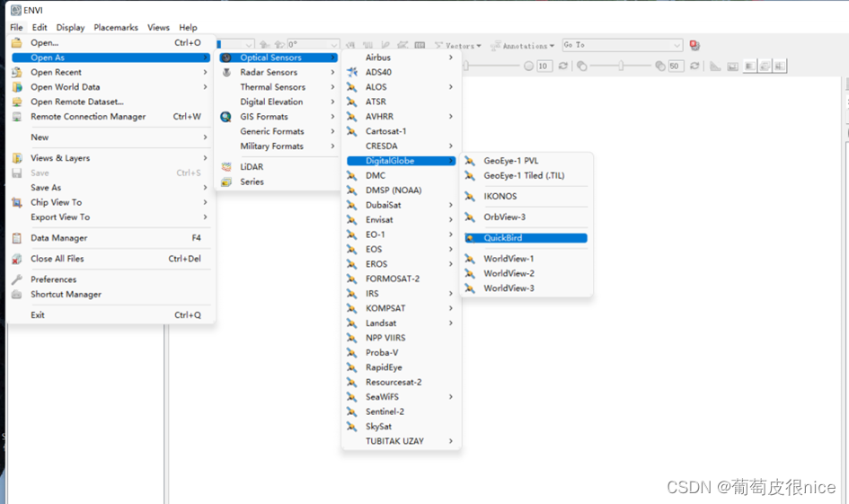Open the rotation angle dropdown showing 0°
Viewport: 849px width, 504px height.
click(334, 45)
